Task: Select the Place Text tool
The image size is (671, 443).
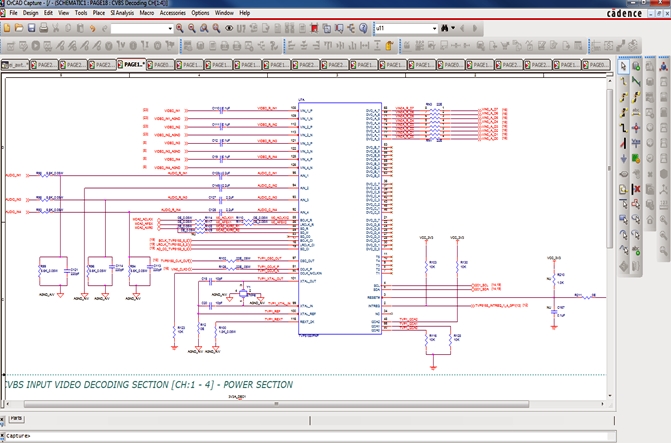Action: coord(636,250)
